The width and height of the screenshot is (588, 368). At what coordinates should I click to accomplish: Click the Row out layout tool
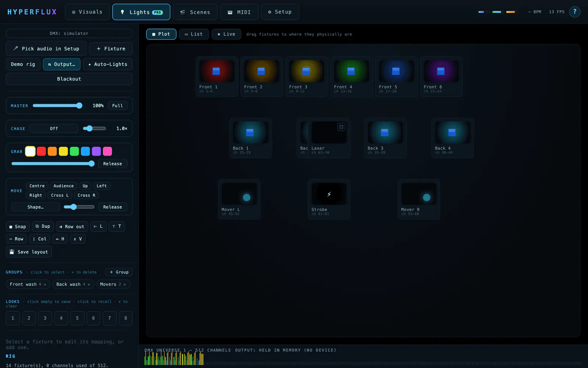(x=72, y=227)
